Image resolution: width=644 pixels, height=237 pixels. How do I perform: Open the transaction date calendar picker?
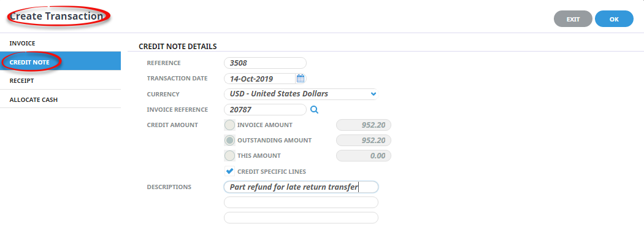pos(301,78)
